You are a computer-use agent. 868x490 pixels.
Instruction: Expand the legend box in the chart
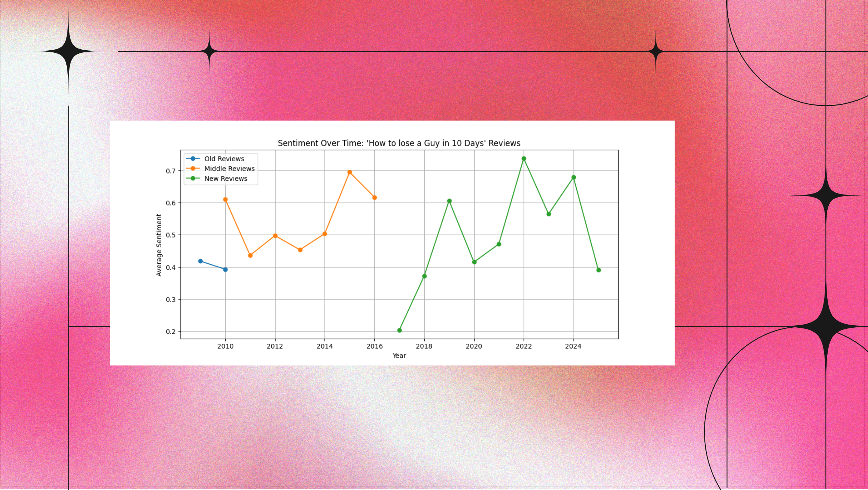(x=221, y=168)
